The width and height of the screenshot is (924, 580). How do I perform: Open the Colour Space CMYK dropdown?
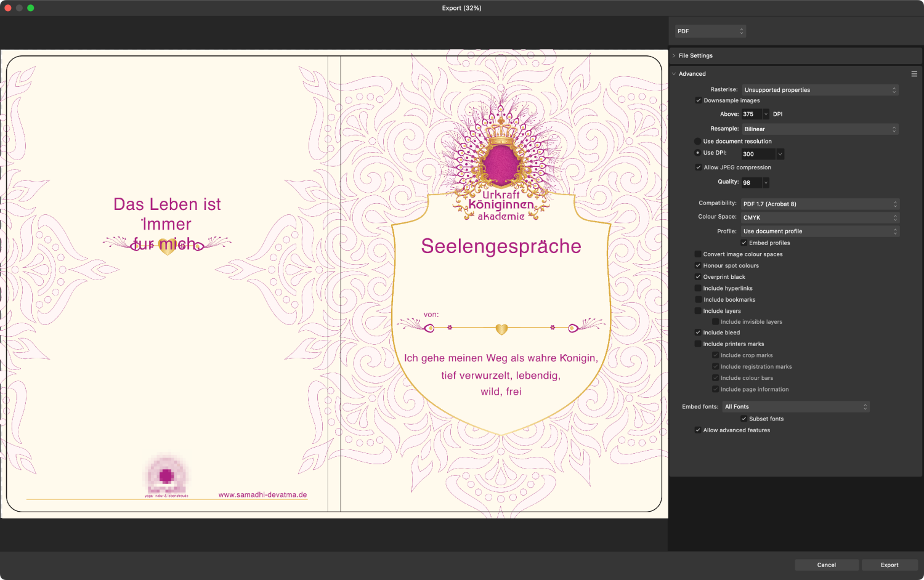point(819,217)
